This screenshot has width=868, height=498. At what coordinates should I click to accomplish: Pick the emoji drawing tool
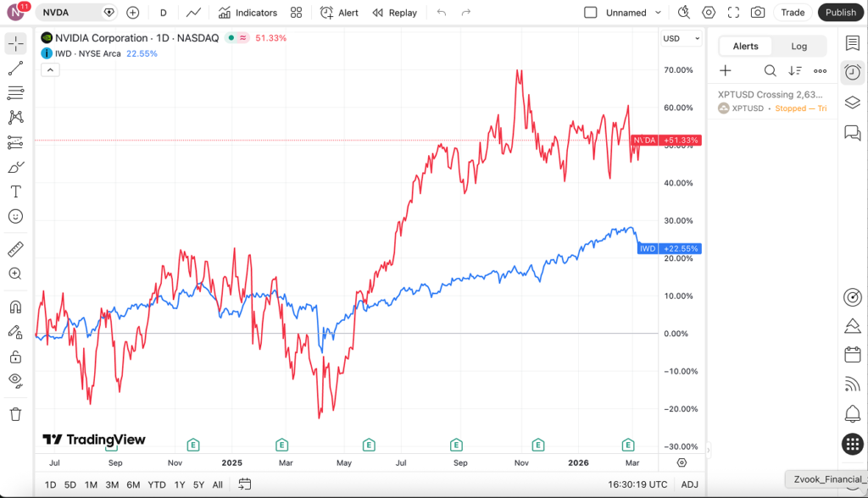click(x=16, y=216)
